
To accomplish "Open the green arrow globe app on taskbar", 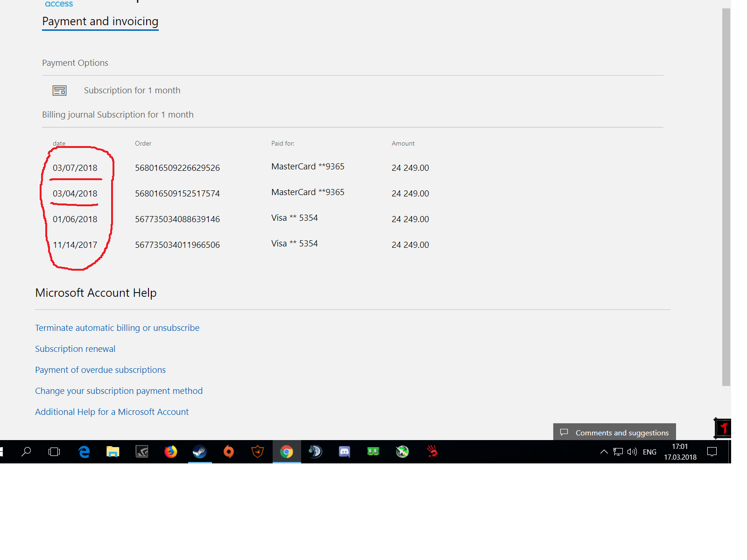I will [x=402, y=452].
